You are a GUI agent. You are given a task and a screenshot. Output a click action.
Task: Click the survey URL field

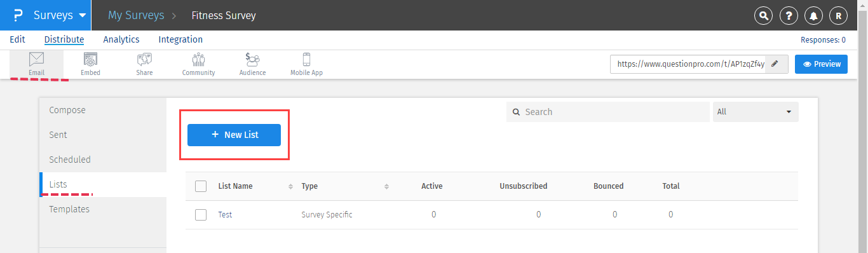tap(688, 64)
